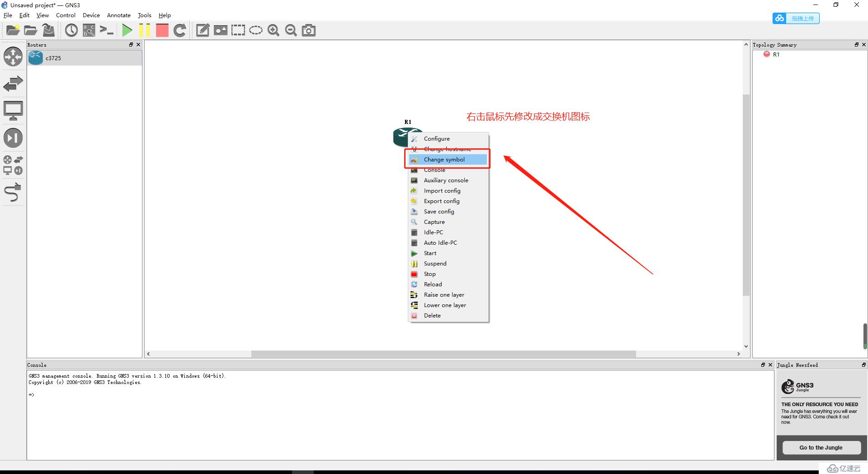868x474 pixels.
Task: Select the Add a note tool
Action: [203, 30]
